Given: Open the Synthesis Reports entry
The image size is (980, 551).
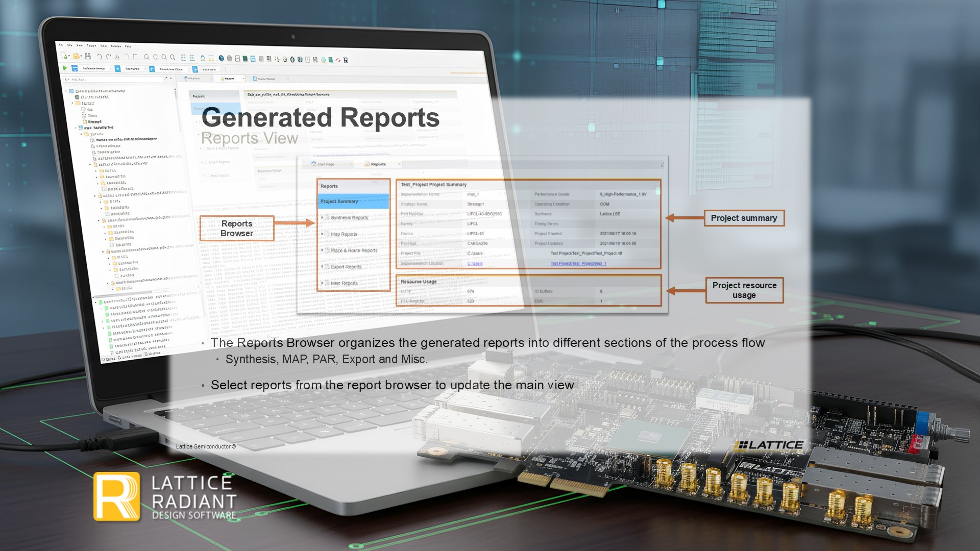Looking at the screenshot, I should [x=349, y=218].
